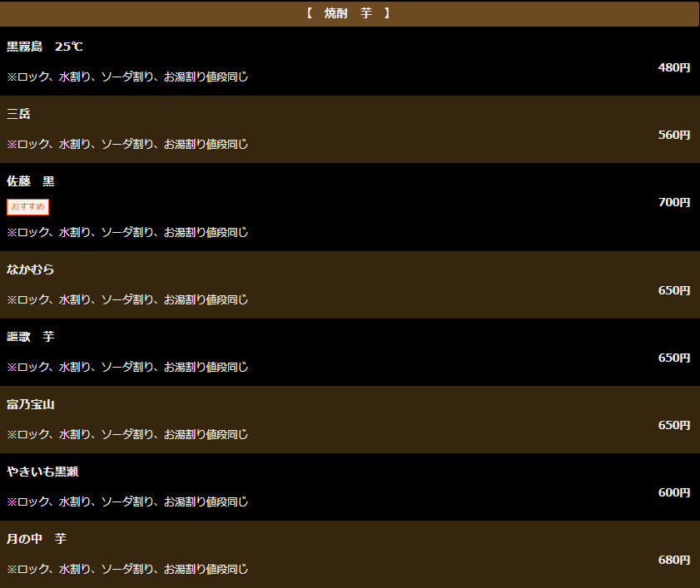Select the 䟽歌 芋 item name
The image size is (700, 588).
point(30,337)
